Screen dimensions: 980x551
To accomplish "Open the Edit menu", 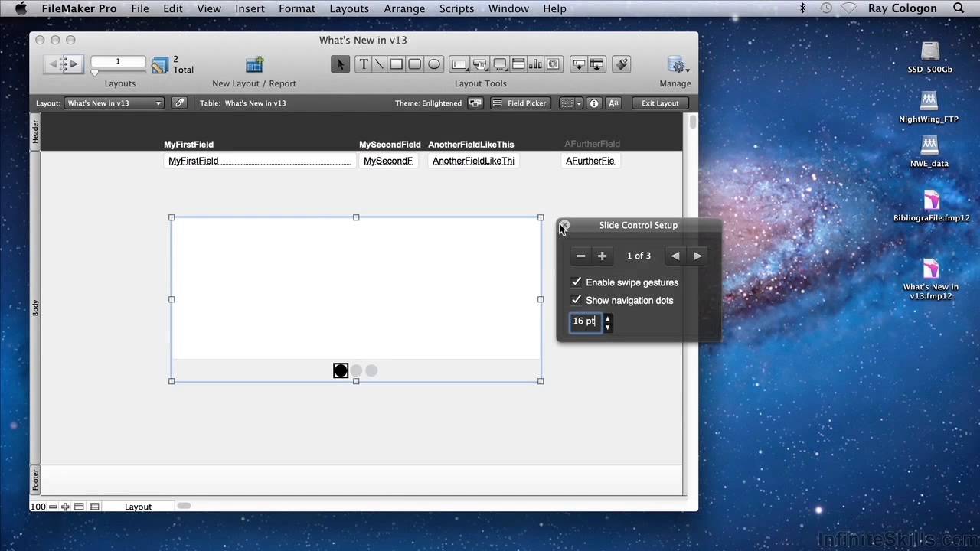I will tap(173, 8).
